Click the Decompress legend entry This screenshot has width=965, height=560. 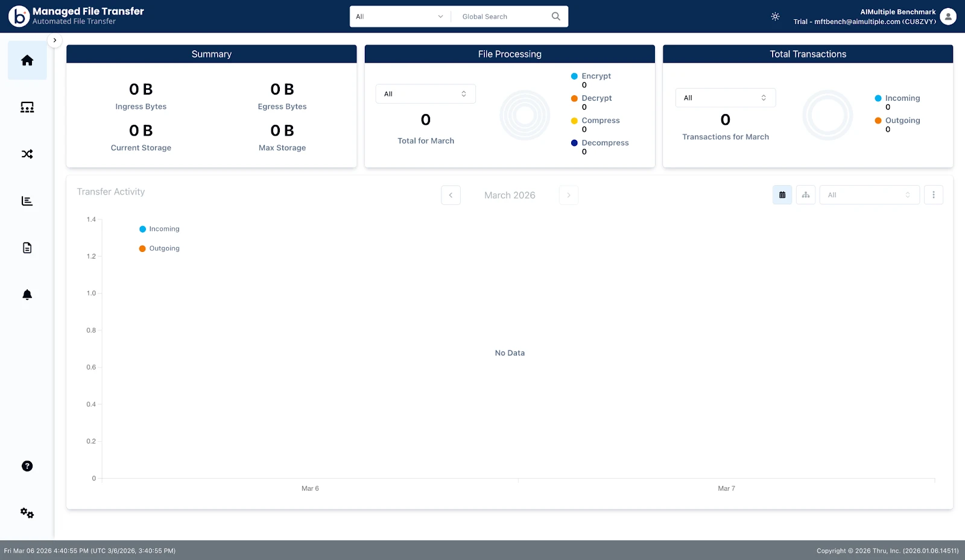click(x=600, y=143)
